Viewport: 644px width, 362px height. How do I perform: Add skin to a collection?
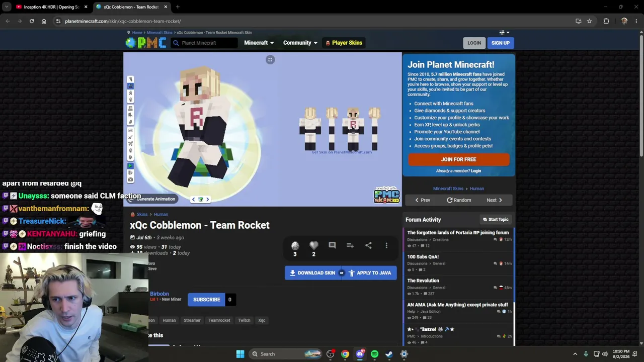coord(350,245)
